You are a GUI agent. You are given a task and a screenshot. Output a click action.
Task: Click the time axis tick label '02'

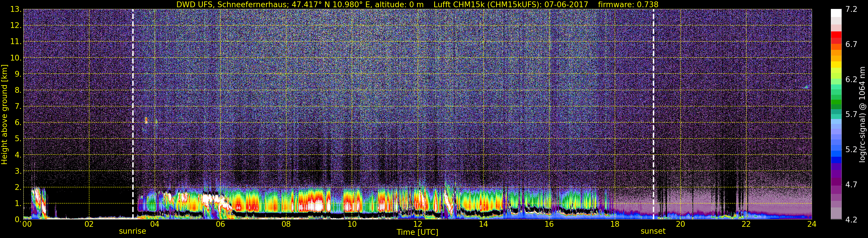tap(89, 224)
